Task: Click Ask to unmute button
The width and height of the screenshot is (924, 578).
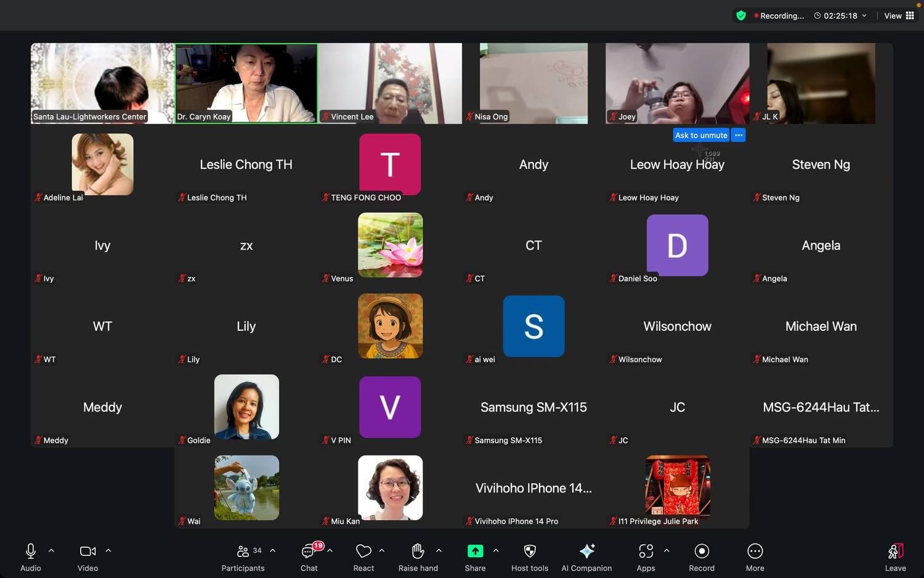Action: tap(701, 135)
